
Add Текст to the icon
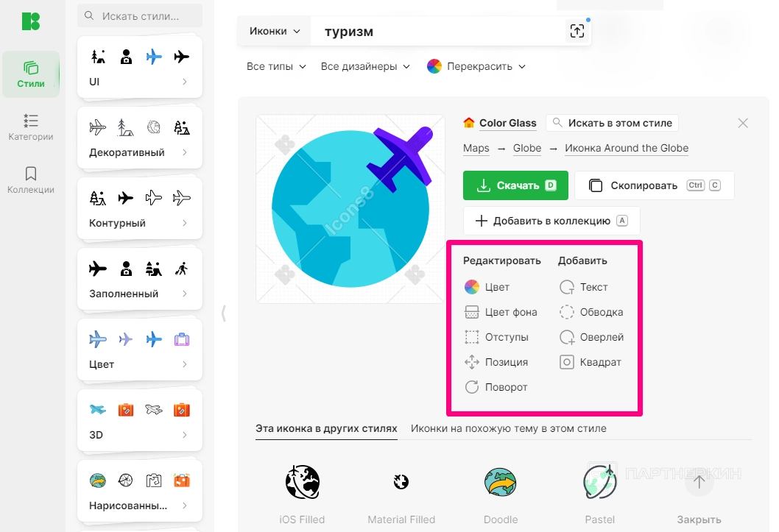(x=583, y=287)
